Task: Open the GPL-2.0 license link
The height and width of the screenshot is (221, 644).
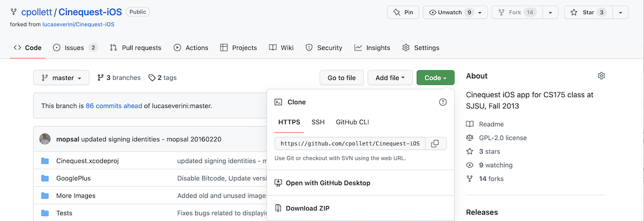Action: pos(503,138)
